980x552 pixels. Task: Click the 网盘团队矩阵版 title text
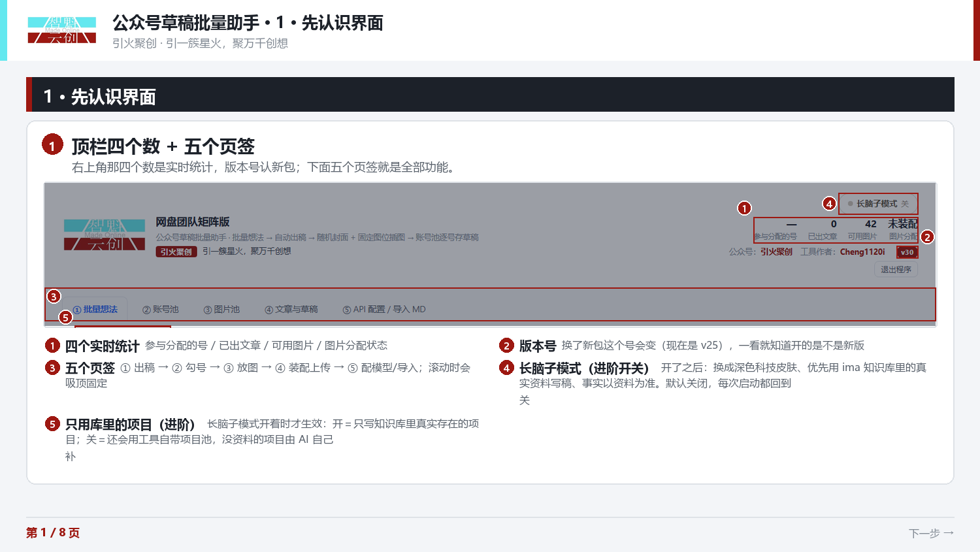tap(193, 222)
